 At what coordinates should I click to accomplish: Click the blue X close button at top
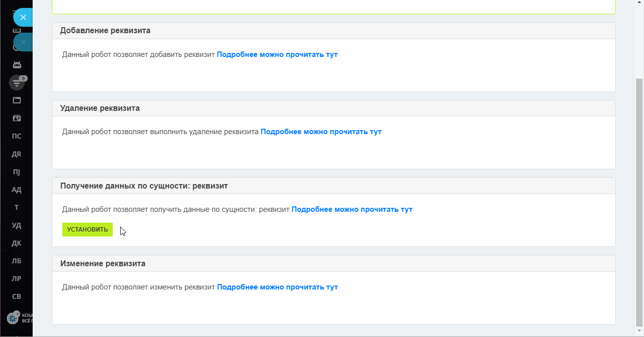[x=23, y=17]
